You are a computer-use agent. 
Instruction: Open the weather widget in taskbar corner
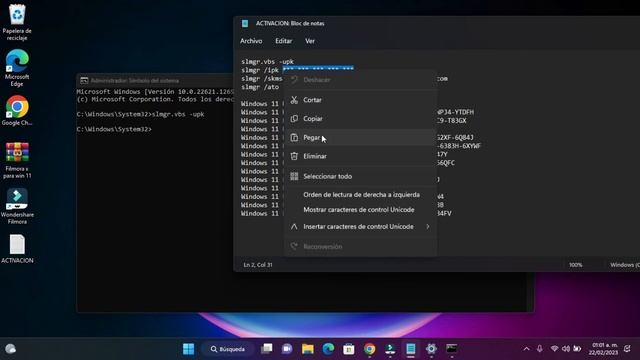pyautogui.click(x=11, y=349)
